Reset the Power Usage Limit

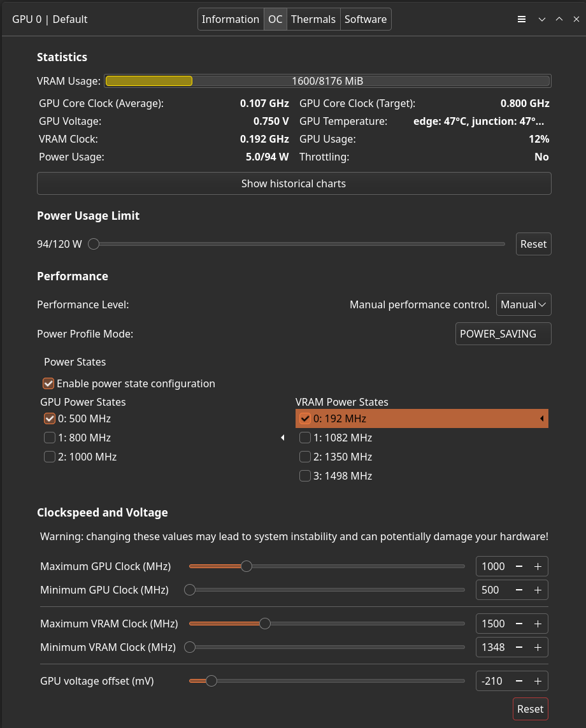[533, 243]
